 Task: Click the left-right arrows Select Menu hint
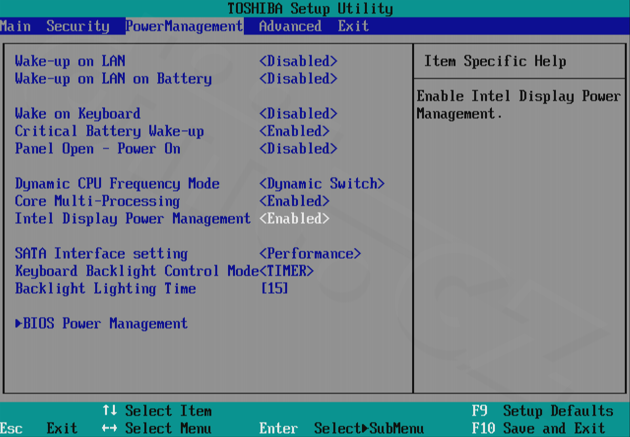[x=157, y=428]
